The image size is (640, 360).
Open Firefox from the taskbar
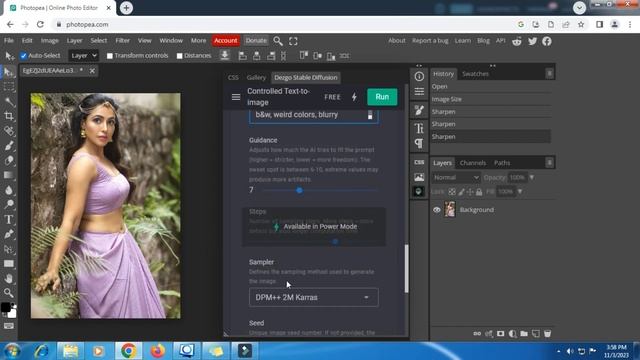point(158,351)
